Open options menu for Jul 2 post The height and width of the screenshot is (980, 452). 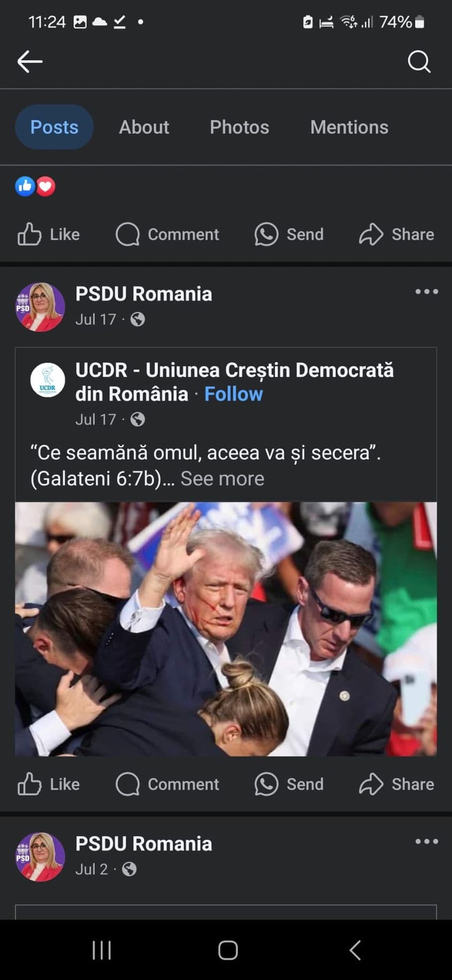pos(426,841)
